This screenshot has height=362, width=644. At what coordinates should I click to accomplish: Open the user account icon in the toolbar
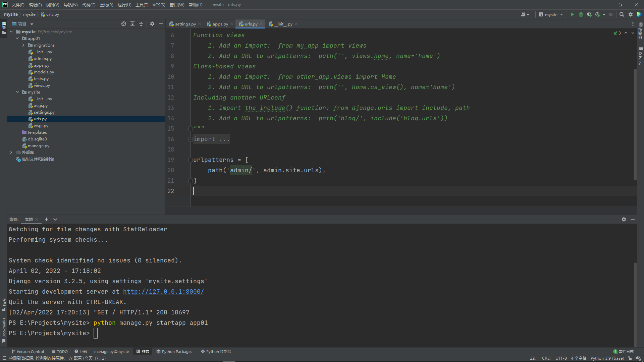click(524, 14)
